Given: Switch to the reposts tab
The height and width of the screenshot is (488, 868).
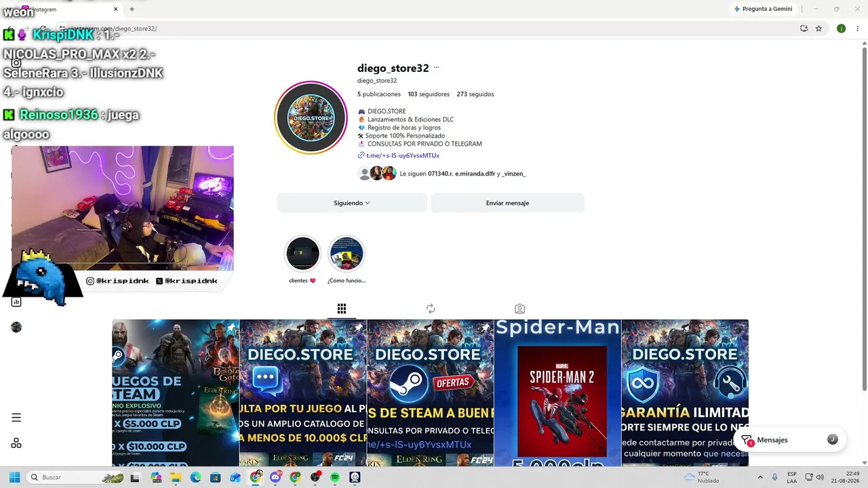Looking at the screenshot, I should (431, 309).
